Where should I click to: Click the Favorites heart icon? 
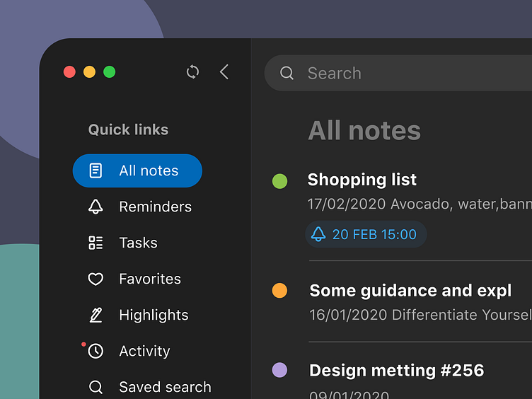(96, 279)
